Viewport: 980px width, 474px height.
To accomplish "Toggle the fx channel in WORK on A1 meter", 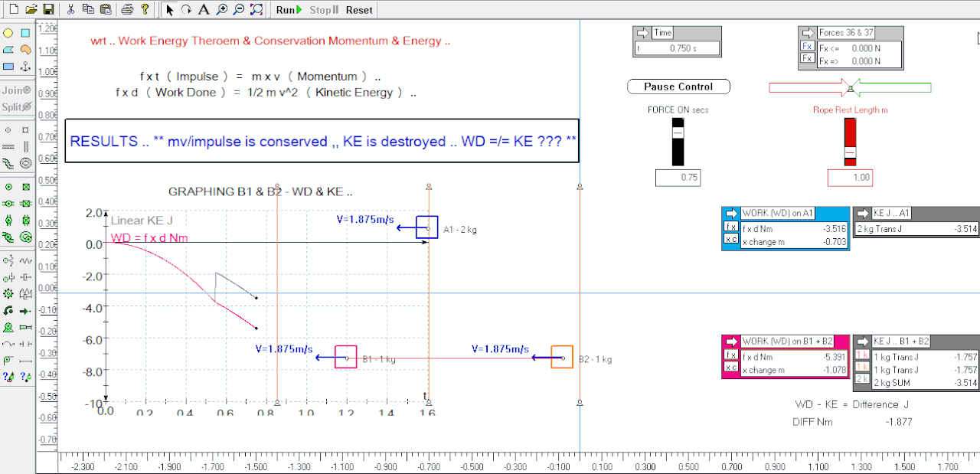I will [x=730, y=227].
